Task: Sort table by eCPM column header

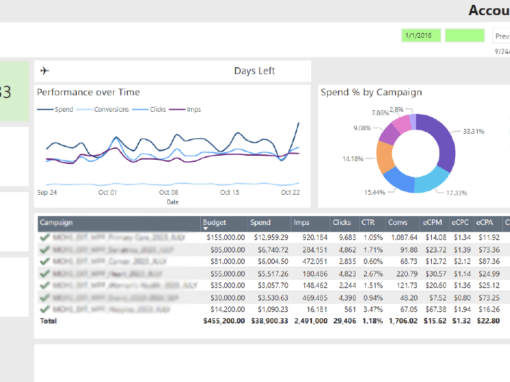Action: [x=433, y=222]
